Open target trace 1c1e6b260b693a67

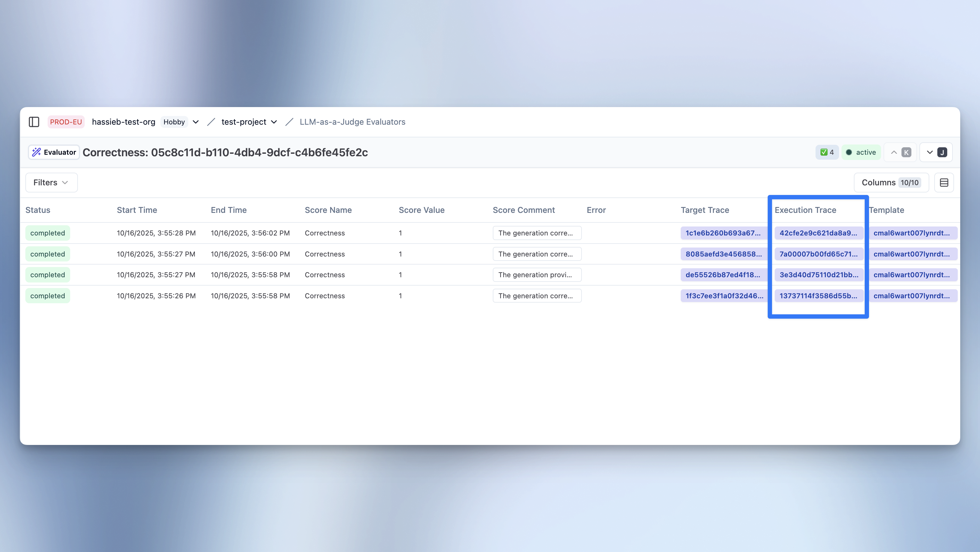723,233
